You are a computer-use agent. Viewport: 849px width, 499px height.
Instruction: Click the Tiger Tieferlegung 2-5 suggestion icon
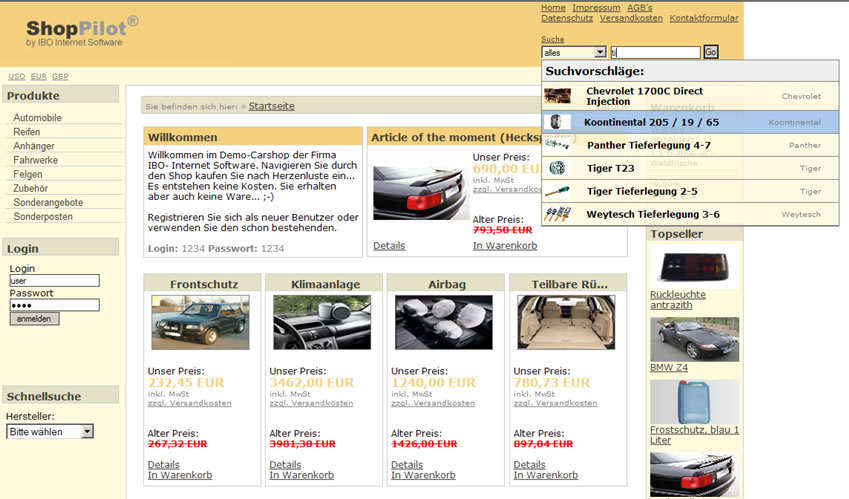click(557, 191)
